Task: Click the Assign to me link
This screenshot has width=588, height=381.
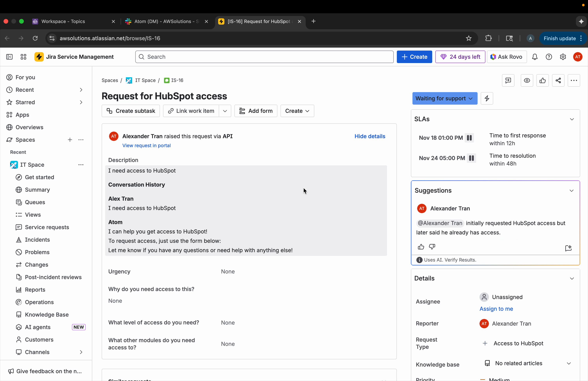Action: [x=497, y=309]
